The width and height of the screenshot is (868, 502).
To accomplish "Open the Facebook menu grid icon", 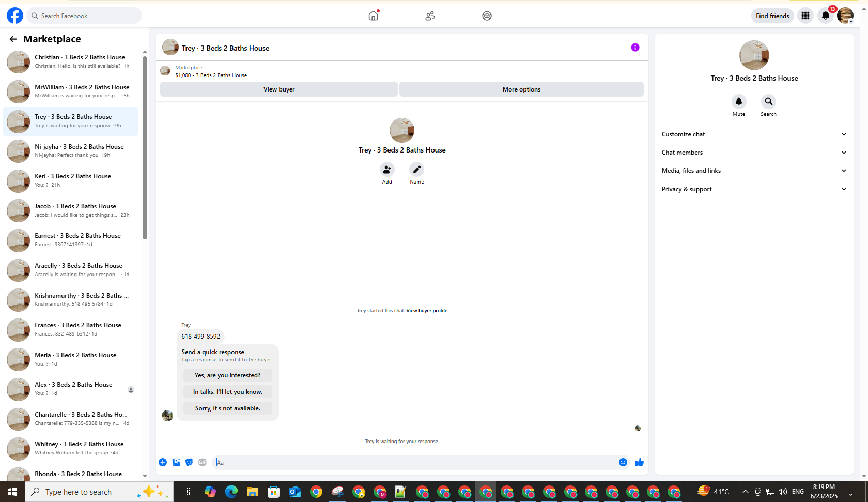I will pos(805,16).
